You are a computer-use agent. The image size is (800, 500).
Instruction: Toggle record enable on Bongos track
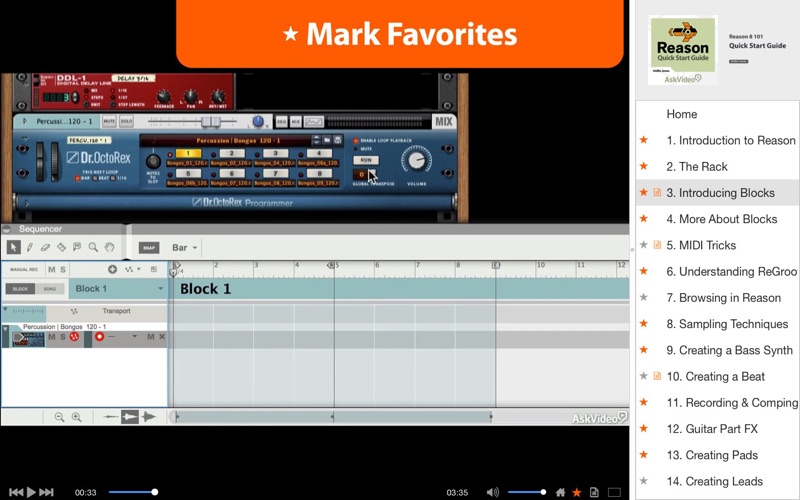[99, 337]
